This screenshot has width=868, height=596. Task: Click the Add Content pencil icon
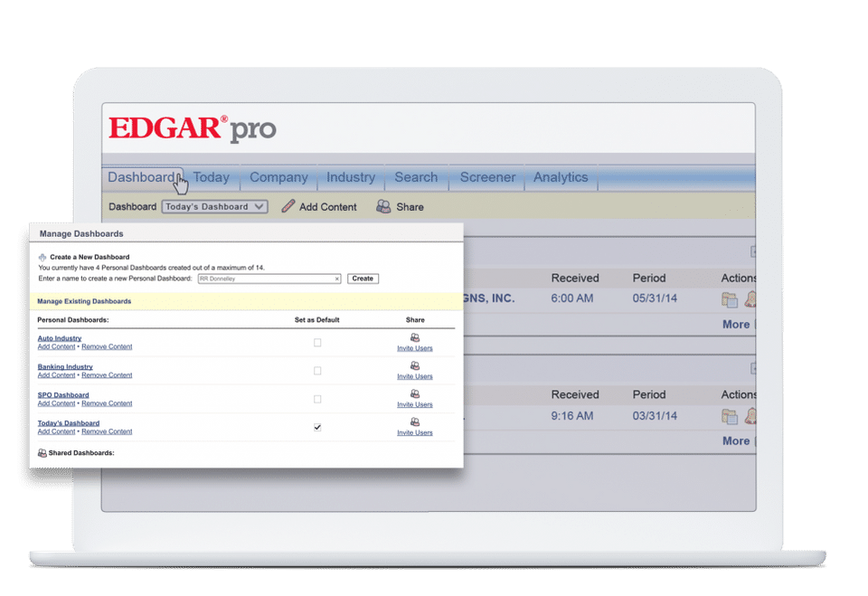pyautogui.click(x=288, y=206)
